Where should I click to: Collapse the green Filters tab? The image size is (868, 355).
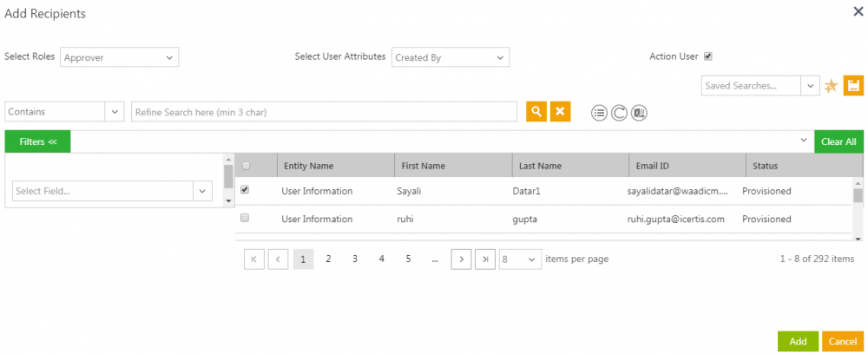(37, 141)
